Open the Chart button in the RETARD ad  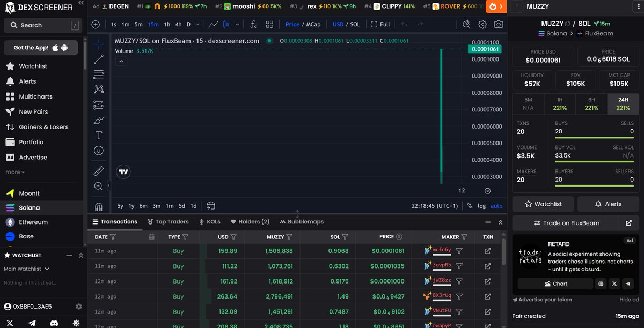point(555,284)
